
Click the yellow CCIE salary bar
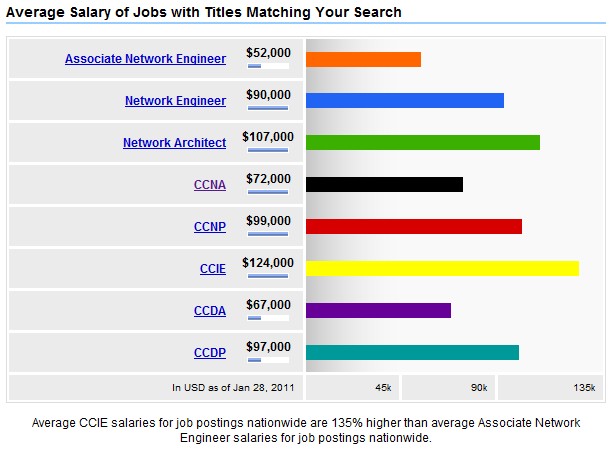pos(442,268)
